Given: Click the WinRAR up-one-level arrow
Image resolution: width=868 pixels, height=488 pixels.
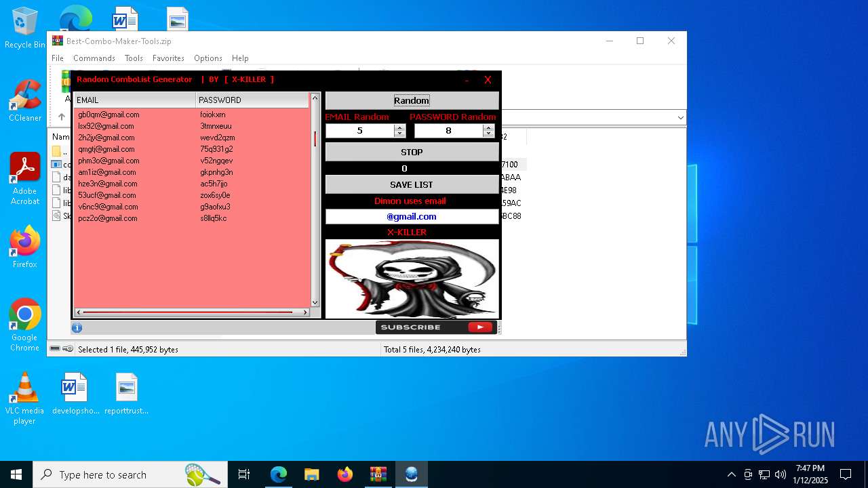Looking at the screenshot, I should pos(61,117).
